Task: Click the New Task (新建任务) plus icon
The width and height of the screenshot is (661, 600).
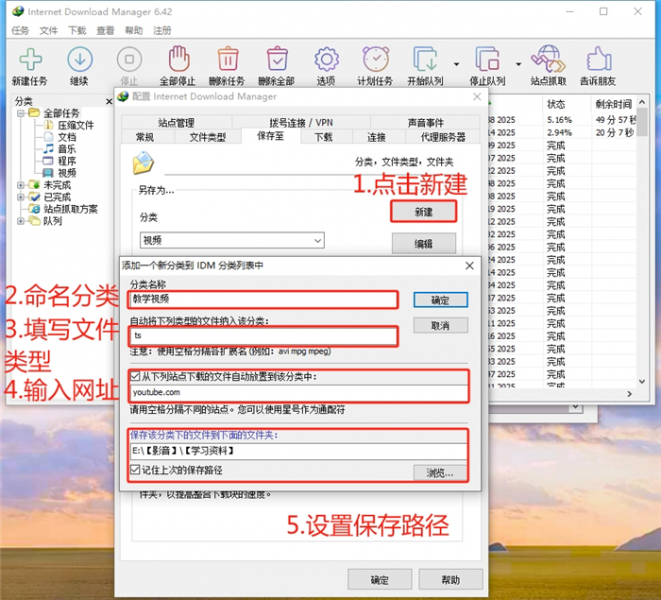Action: point(30,59)
